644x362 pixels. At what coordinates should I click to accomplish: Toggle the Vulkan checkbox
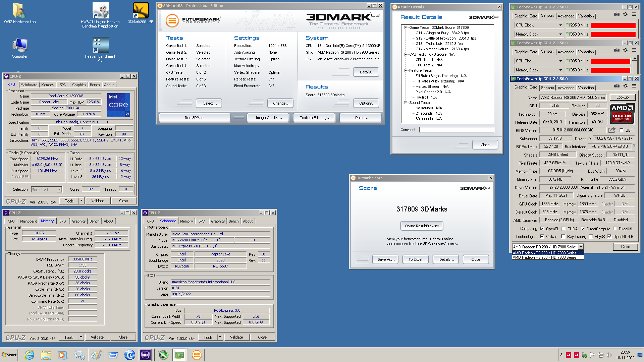tap(542, 236)
